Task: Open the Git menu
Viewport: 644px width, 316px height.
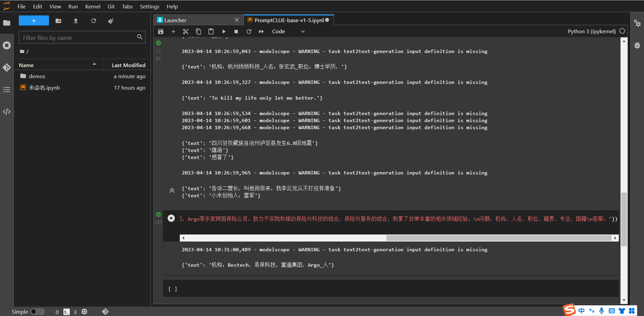Action: pyautogui.click(x=111, y=6)
